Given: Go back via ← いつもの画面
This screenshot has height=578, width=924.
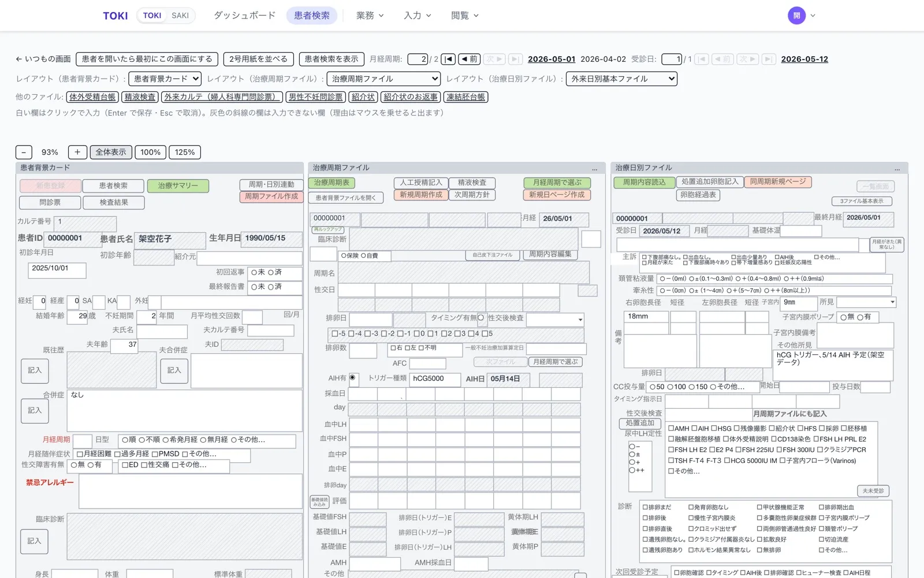Looking at the screenshot, I should click(x=43, y=59).
